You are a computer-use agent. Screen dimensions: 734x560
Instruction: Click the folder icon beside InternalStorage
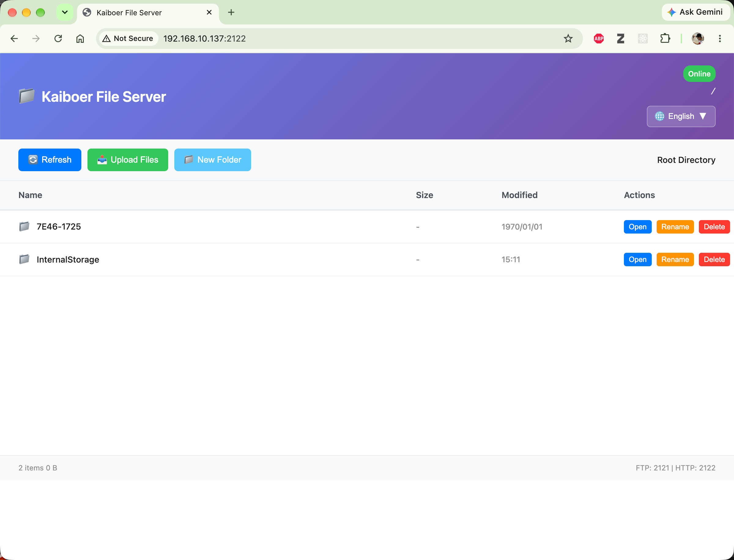(x=24, y=259)
